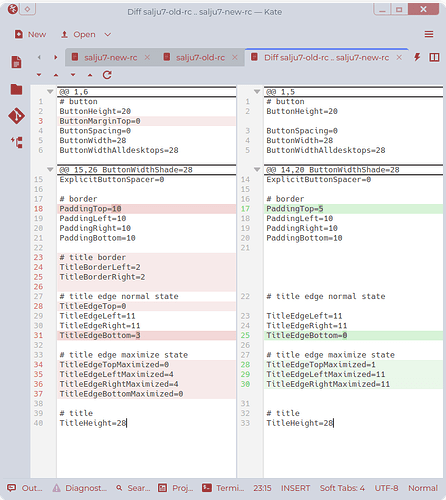Create a New document
This screenshot has height=500, width=446.
pos(30,34)
